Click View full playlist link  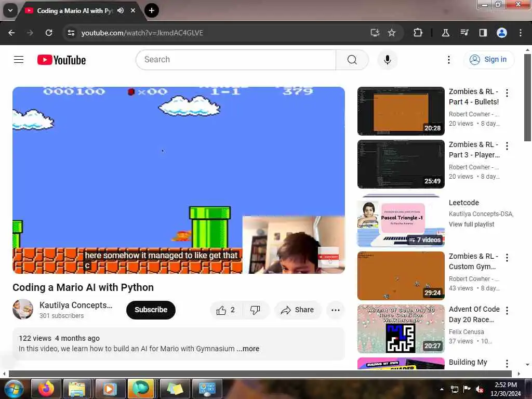point(471,224)
